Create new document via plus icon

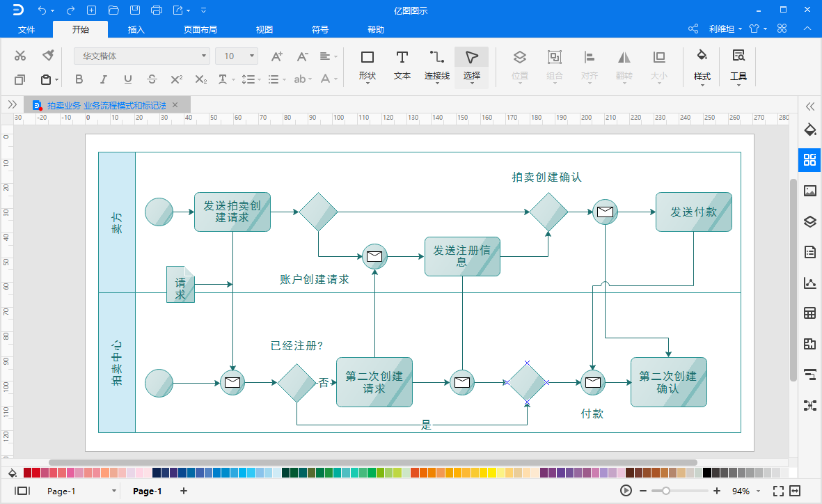(91, 10)
